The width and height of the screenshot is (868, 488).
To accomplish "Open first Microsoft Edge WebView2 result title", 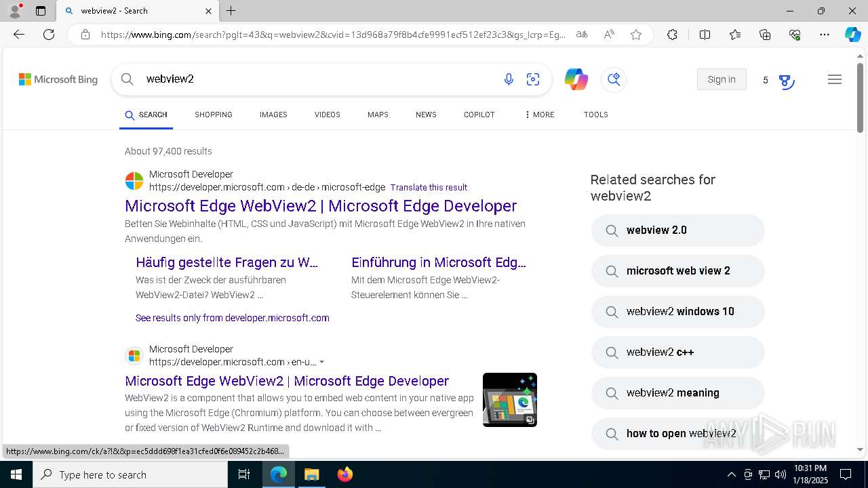I will tap(321, 206).
